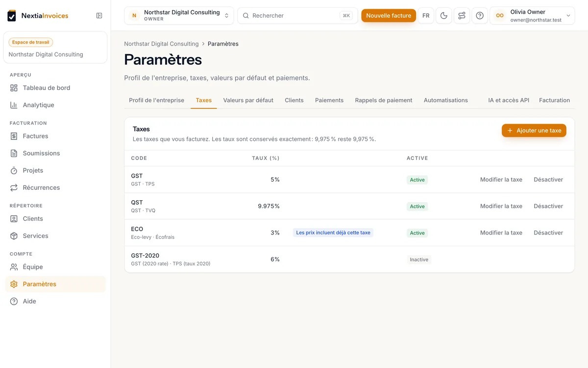588x368 pixels.
Task: Click the Inactive badge on GST-2020
Action: 419,260
